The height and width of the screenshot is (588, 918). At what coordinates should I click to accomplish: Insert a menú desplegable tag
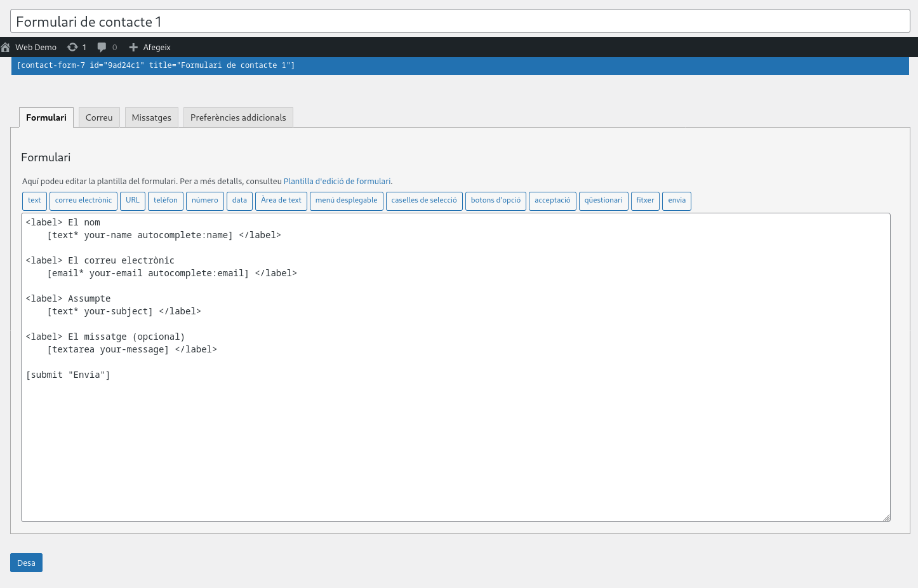pyautogui.click(x=346, y=201)
